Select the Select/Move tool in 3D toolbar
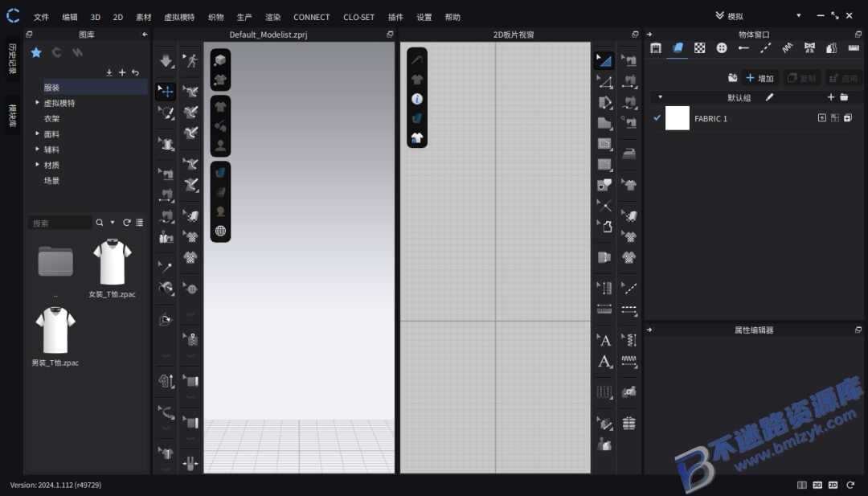Screen dimensions: 868x496 (166, 92)
